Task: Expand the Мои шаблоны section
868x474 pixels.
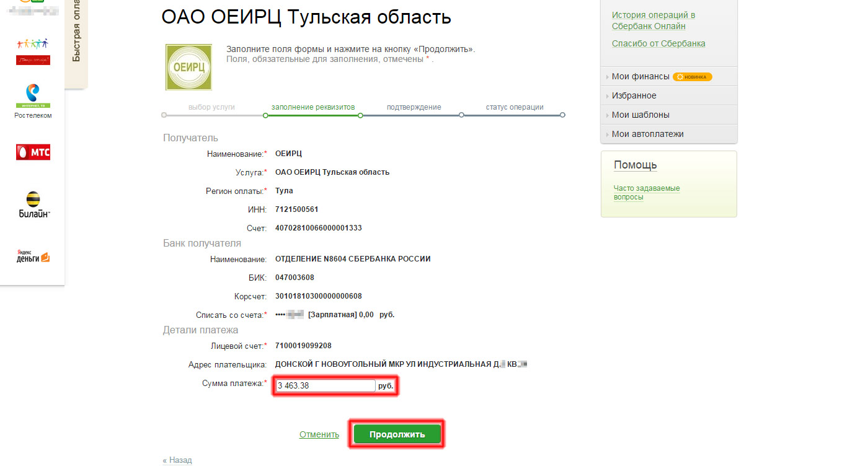Action: coord(640,115)
